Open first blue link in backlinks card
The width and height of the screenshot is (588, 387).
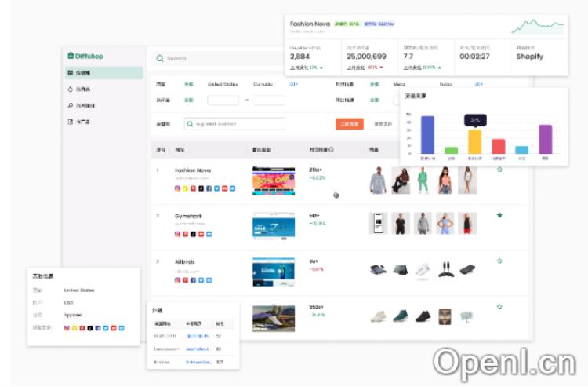tap(198, 335)
